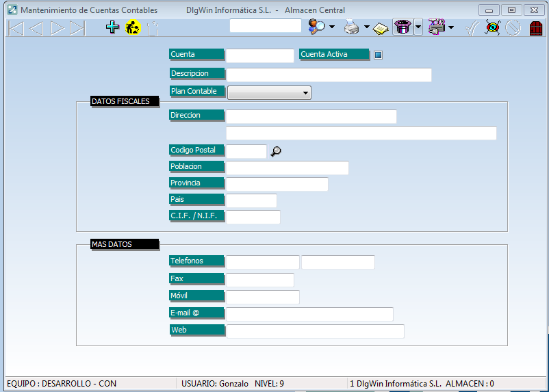Click magnifier next to Codigo Postal
Screen dimensions: 549x392
coord(276,151)
